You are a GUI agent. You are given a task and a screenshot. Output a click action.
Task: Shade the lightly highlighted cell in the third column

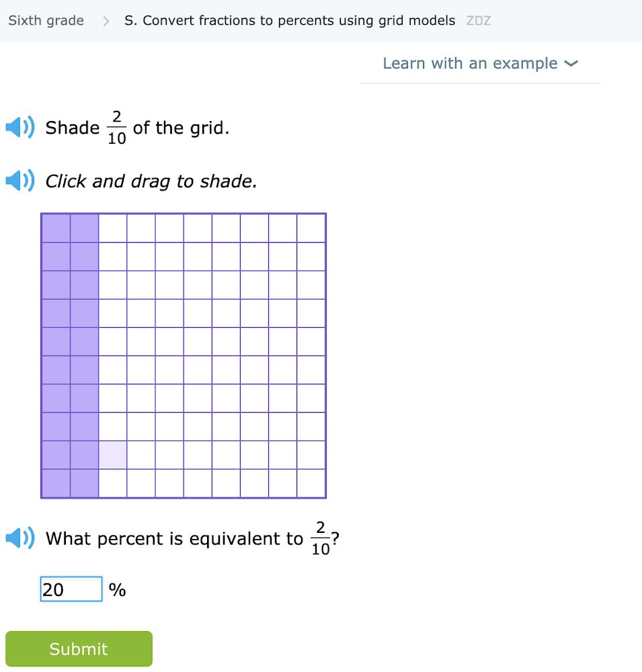(113, 455)
